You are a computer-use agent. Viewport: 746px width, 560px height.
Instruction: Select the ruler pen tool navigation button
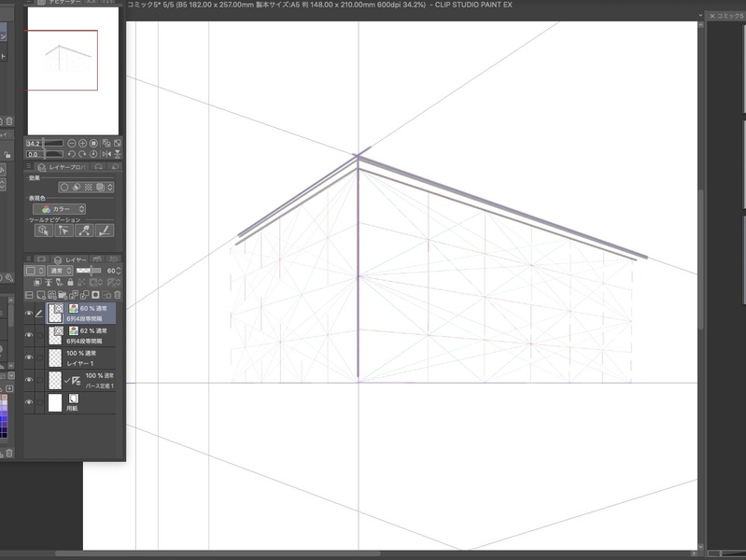(105, 231)
